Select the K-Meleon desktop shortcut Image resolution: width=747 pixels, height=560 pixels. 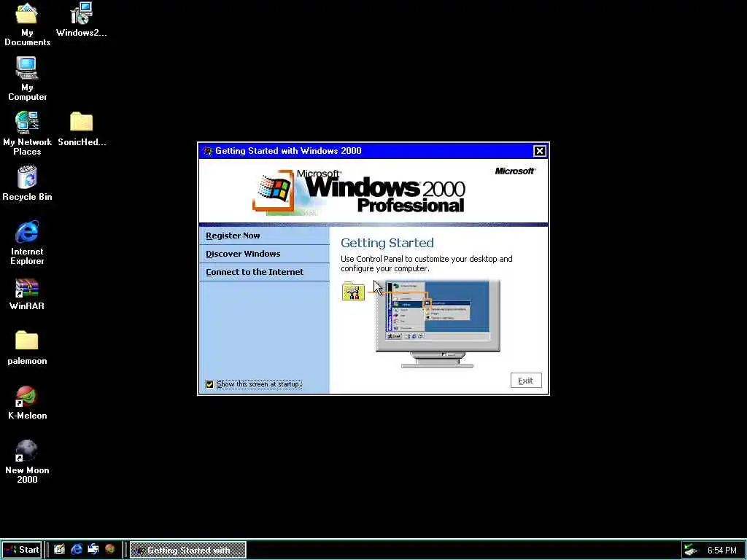(x=27, y=402)
